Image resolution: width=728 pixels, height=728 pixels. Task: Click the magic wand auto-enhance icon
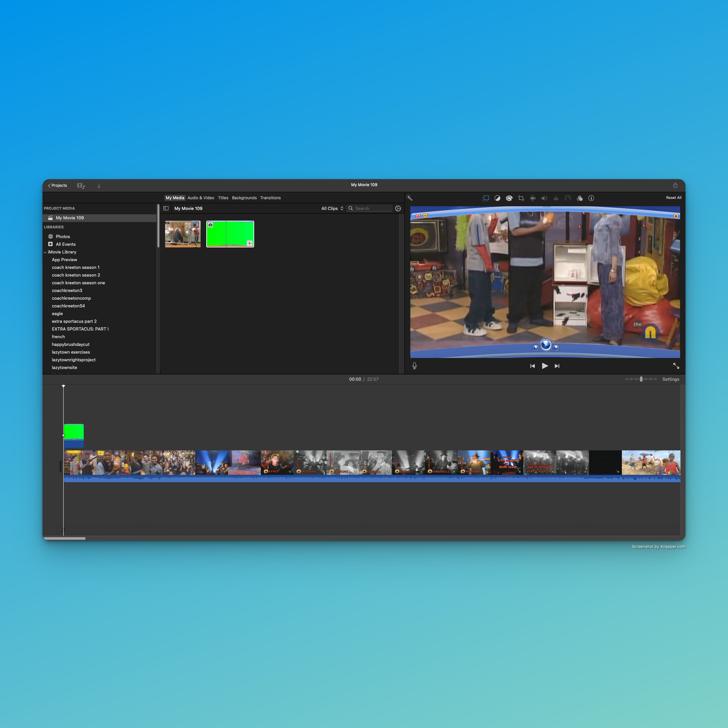coord(409,198)
